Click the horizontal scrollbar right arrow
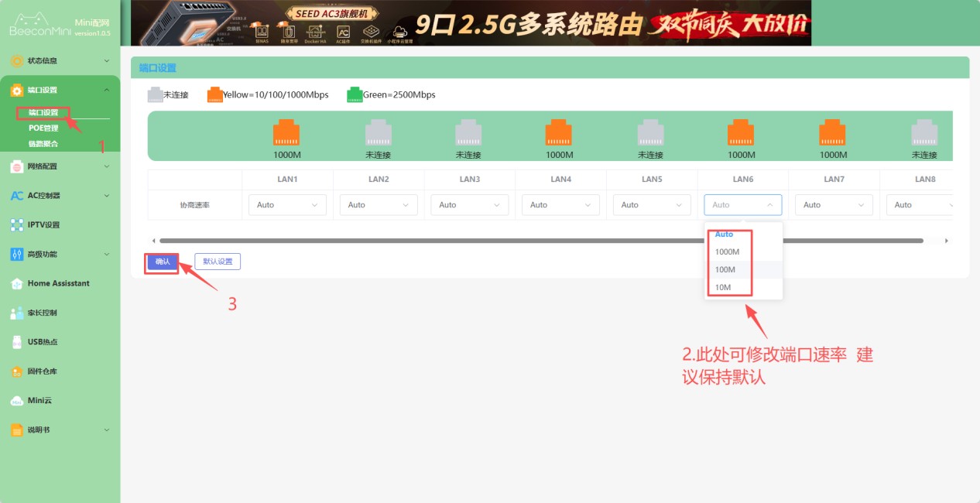980x503 pixels. click(947, 241)
